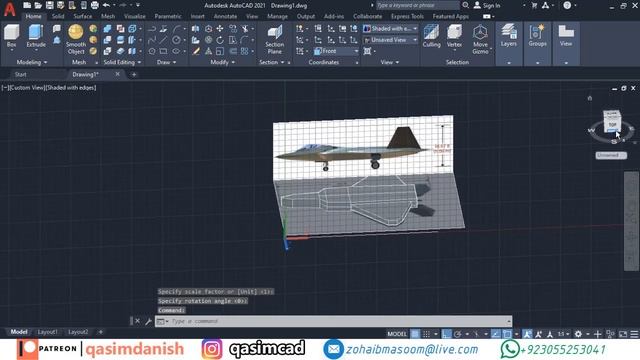This screenshot has height=360, width=640.
Task: Click the viewport controls Custom View label
Action: [x=28, y=88]
